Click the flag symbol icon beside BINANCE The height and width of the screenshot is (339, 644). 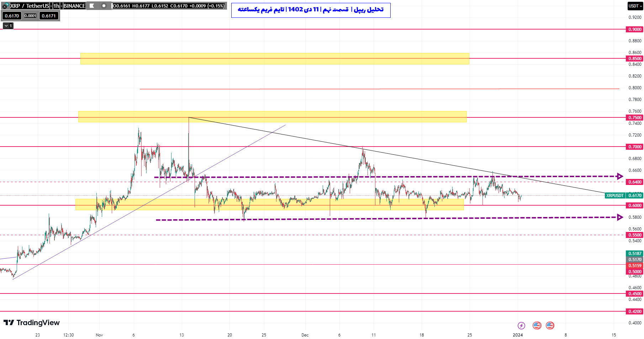tap(92, 6)
